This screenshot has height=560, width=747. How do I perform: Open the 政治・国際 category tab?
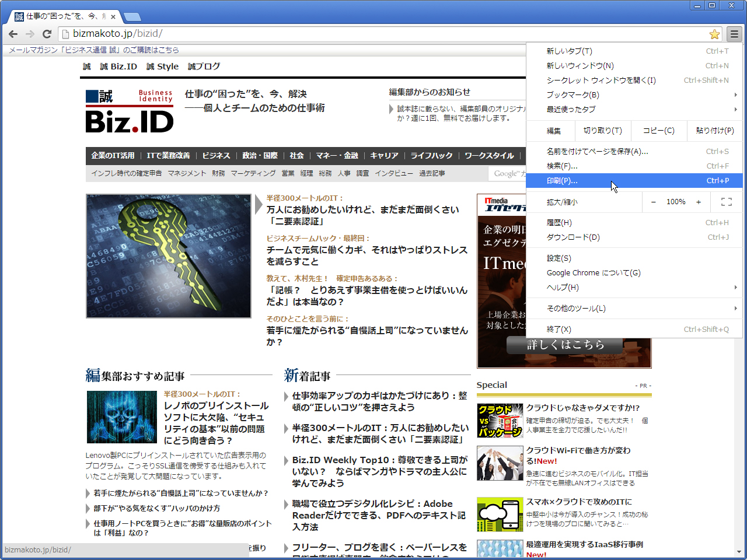260,156
